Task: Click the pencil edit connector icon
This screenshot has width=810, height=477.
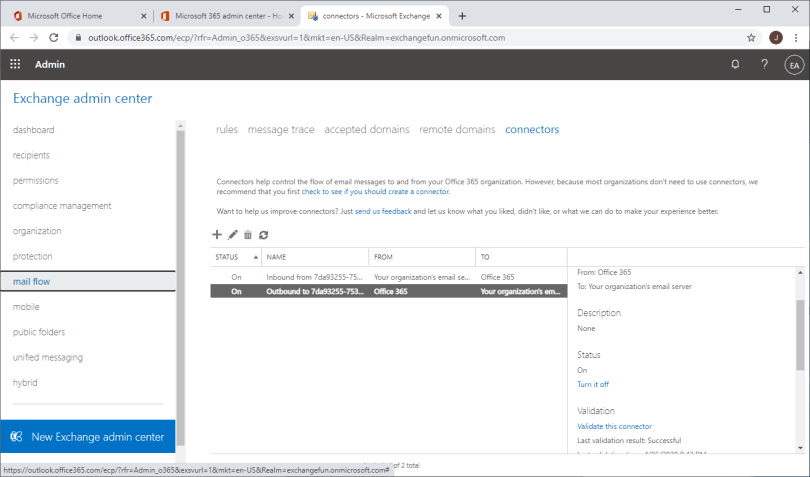Action: click(233, 234)
